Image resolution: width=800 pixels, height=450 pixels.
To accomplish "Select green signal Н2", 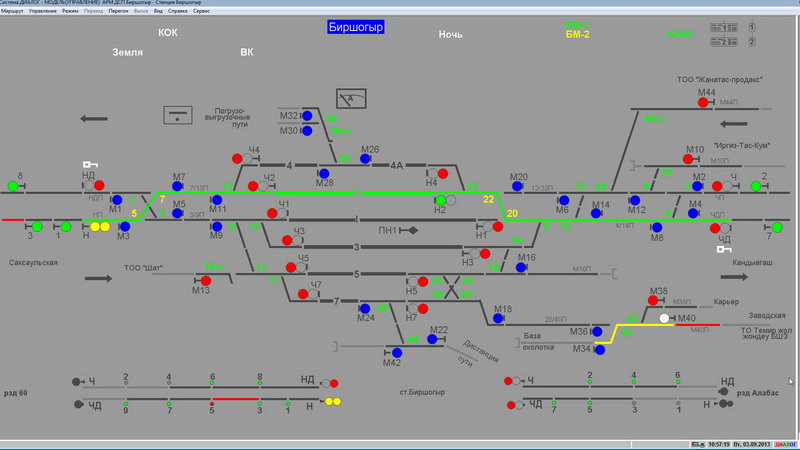I will pos(441,201).
